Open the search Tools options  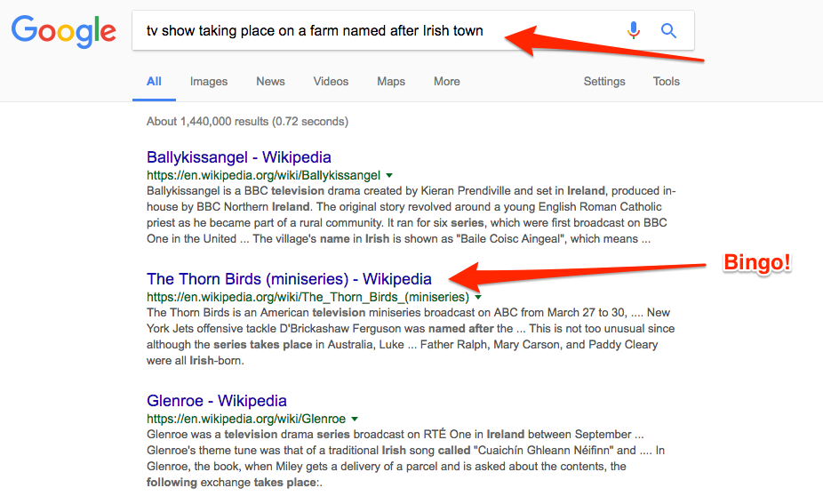[666, 82]
